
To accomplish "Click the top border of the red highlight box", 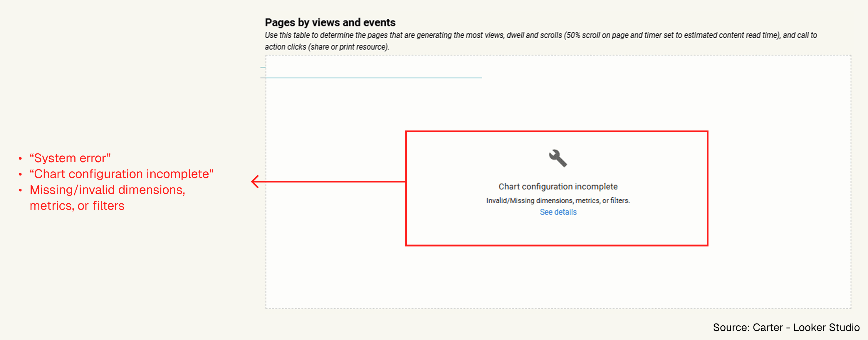I will pos(557,132).
